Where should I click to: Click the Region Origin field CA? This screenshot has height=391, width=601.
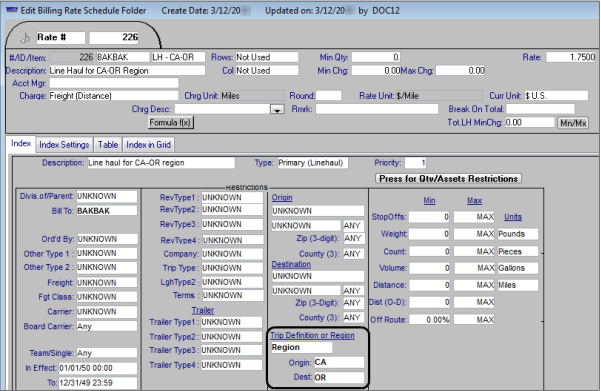coord(339,363)
